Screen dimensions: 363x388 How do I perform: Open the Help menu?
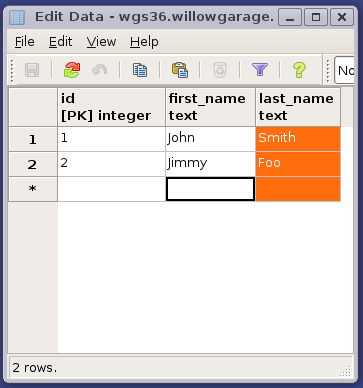pos(144,42)
